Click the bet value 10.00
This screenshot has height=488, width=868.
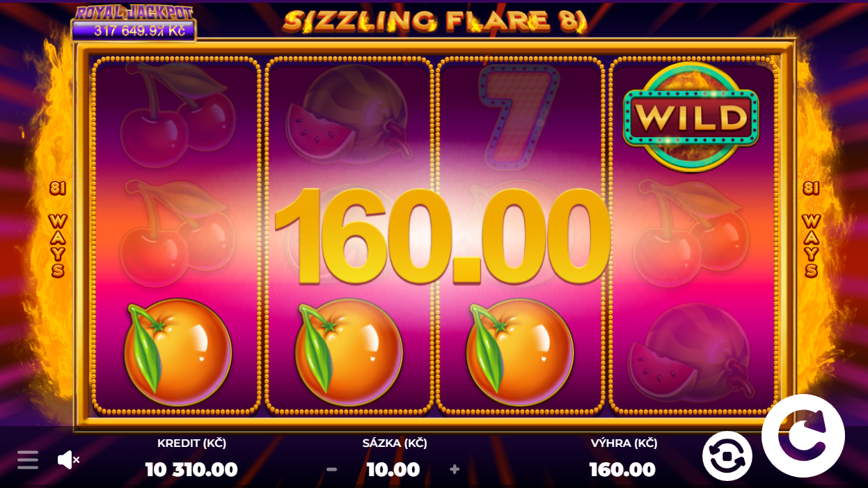[x=393, y=469]
